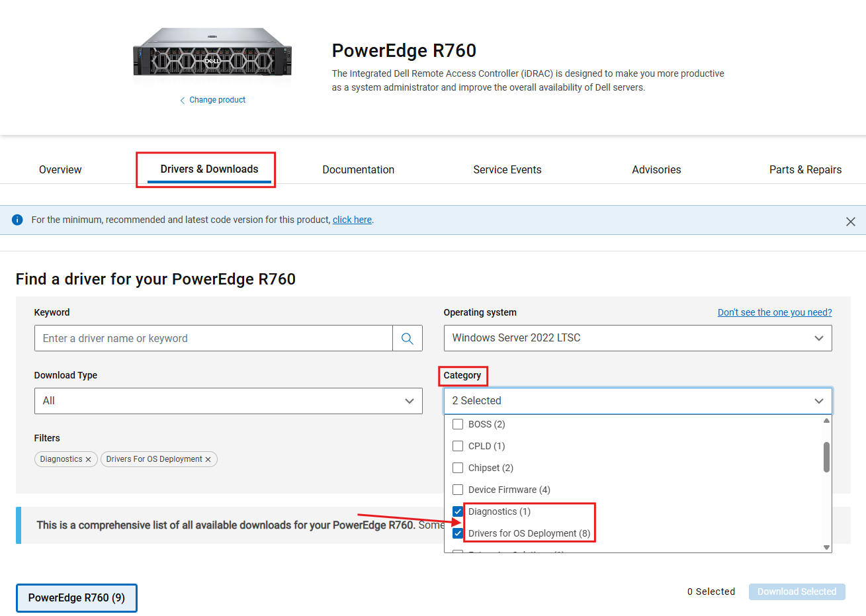Viewport: 866px width, 616px height.
Task: Dismiss the code version notification banner
Action: [851, 221]
